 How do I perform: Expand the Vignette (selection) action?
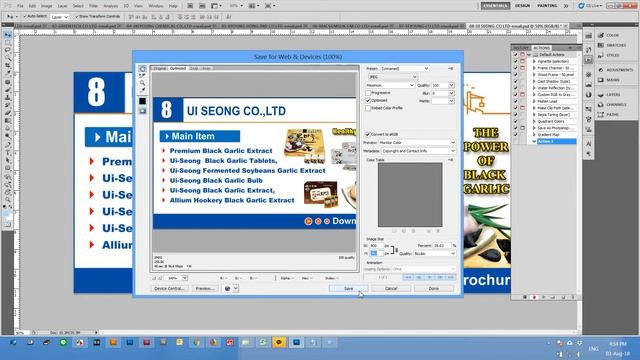point(534,61)
